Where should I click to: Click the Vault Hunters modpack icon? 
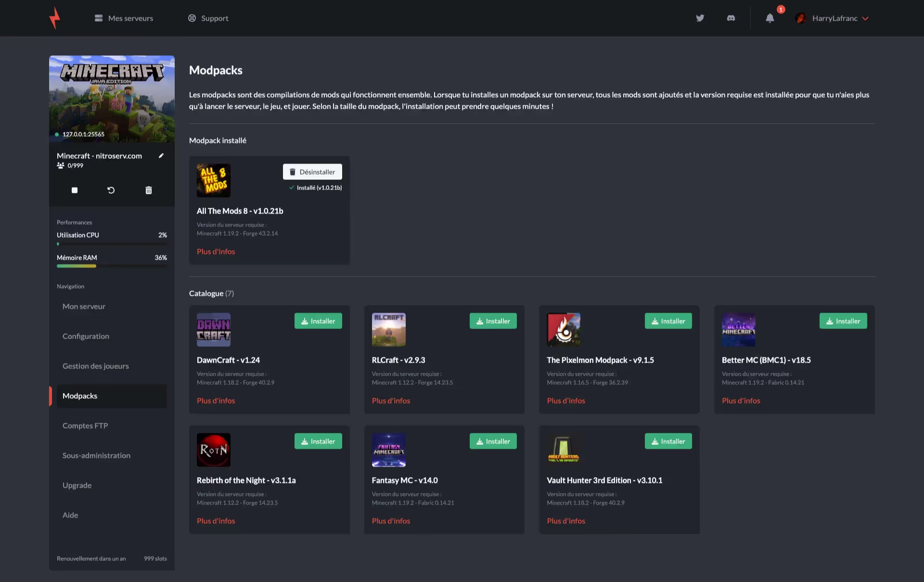coord(564,450)
